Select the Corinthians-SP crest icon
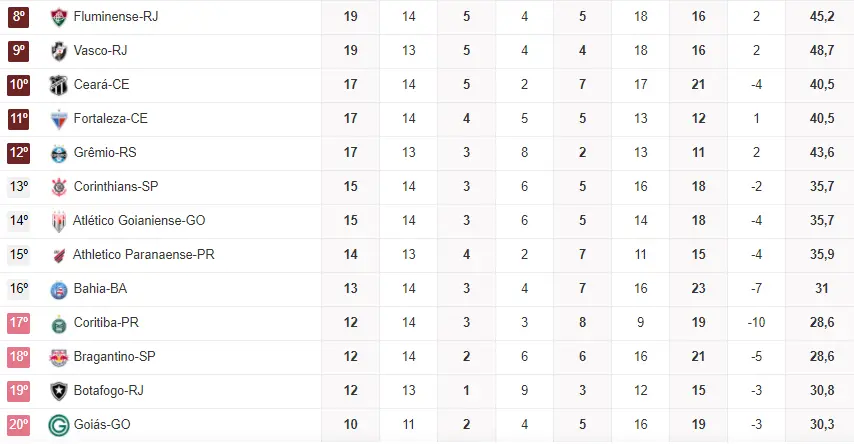The height and width of the screenshot is (444, 854). 58,187
